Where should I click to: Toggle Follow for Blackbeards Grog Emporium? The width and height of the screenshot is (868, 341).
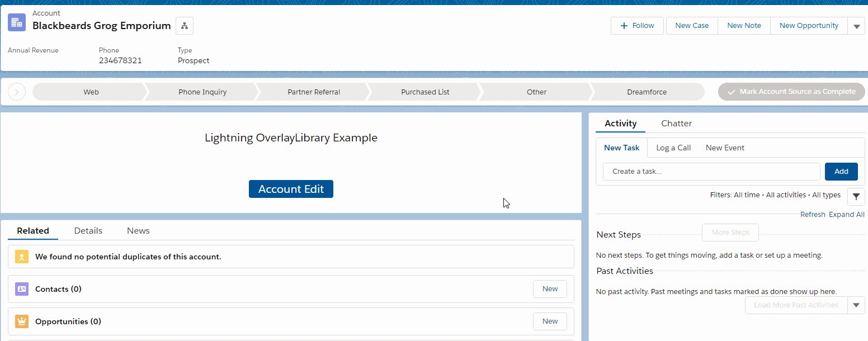(637, 25)
